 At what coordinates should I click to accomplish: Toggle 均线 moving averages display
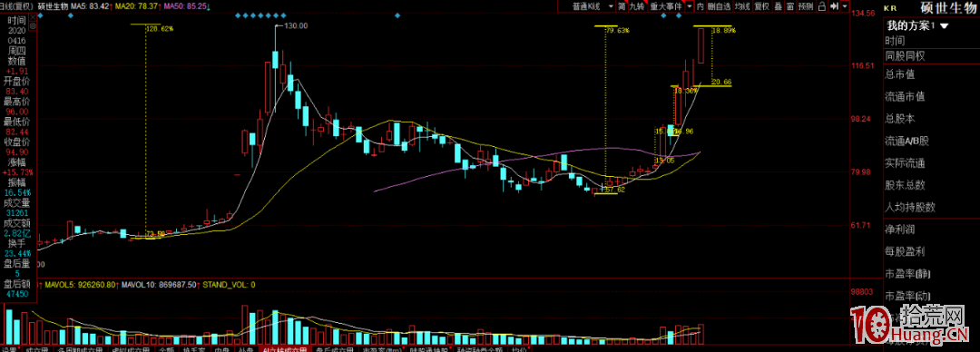click(743, 6)
